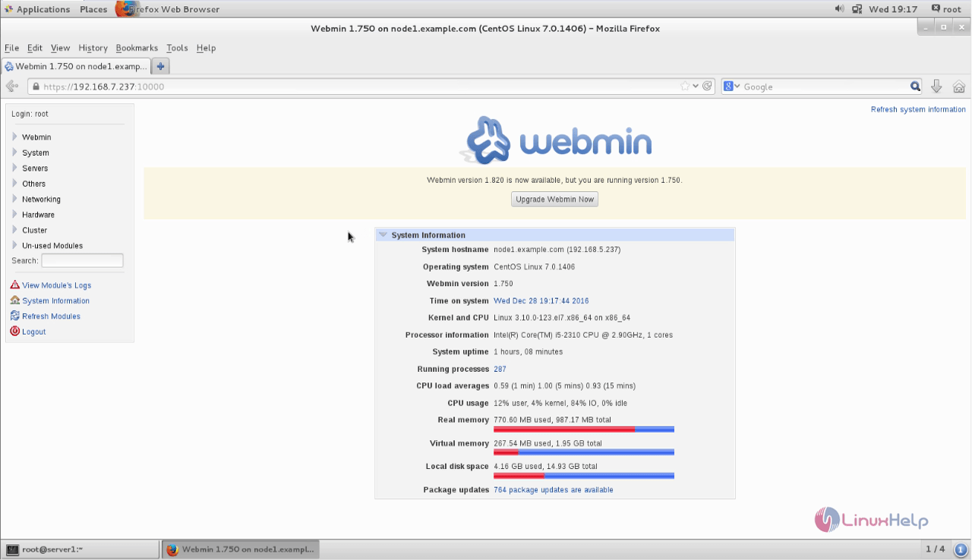
Task: Click the Firefox home icon
Action: (959, 87)
